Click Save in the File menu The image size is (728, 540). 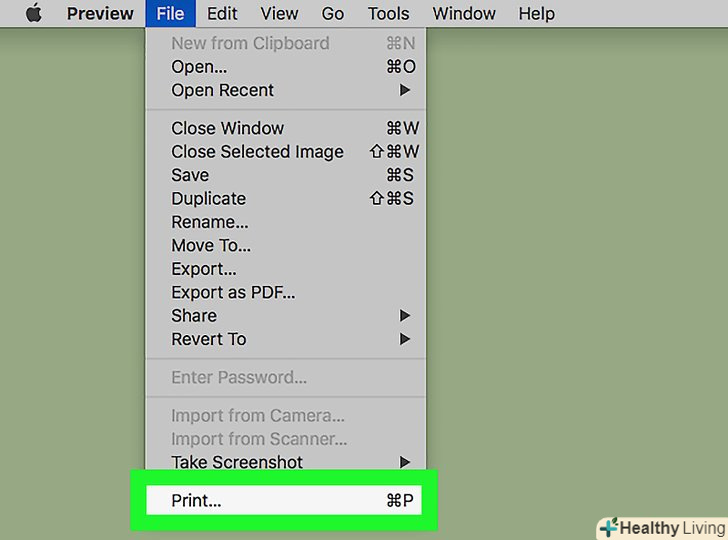coord(190,175)
